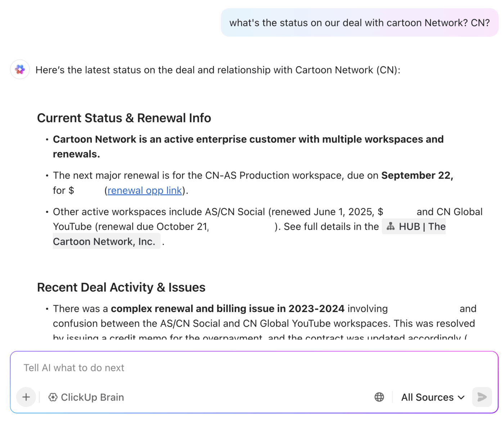This screenshot has height=424, width=504.
Task: Expand the All Sources dropdown
Action: click(x=433, y=397)
